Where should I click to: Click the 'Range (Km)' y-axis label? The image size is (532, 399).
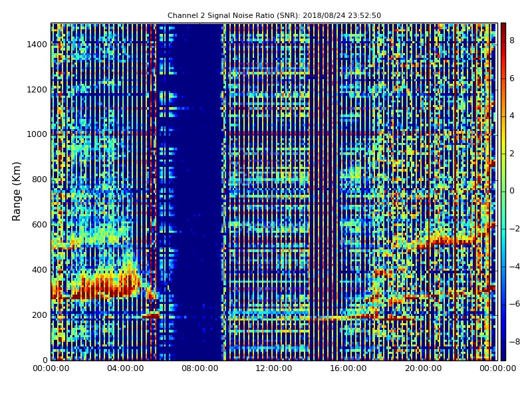[x=16, y=192]
